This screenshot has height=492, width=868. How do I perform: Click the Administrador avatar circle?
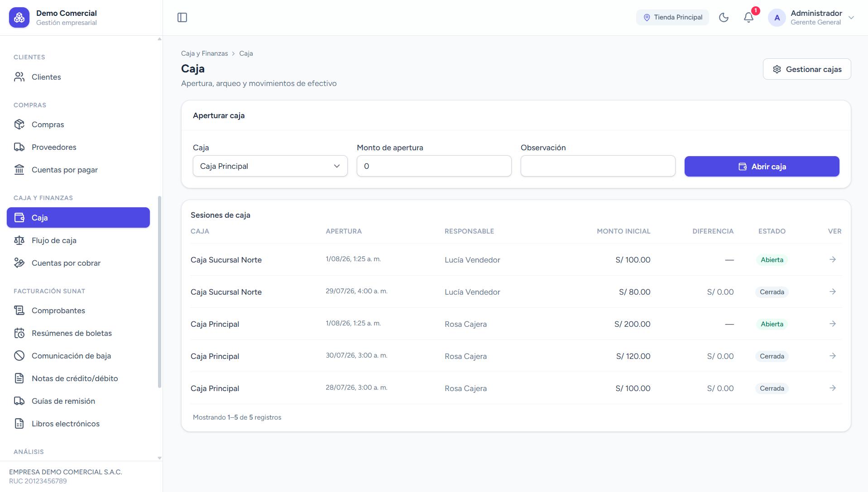pyautogui.click(x=777, y=18)
